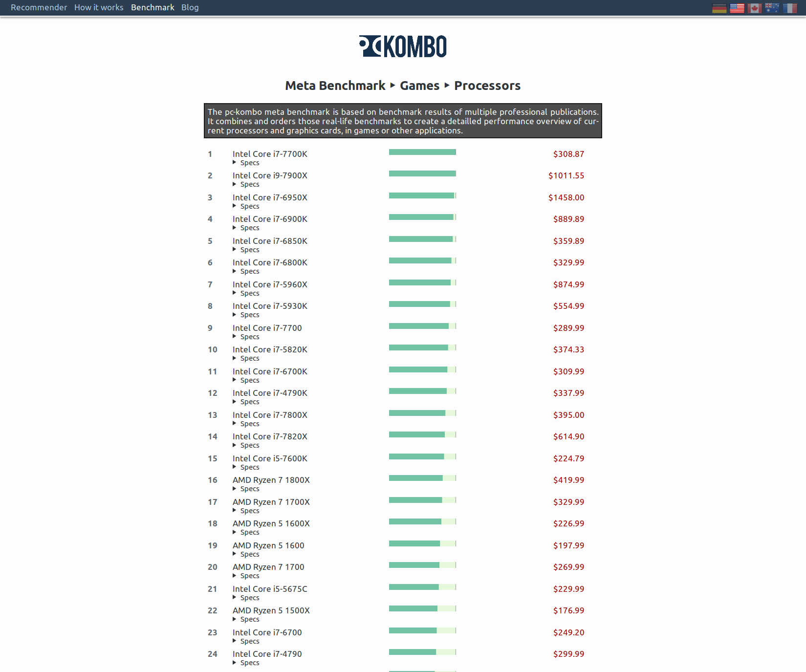
Task: Click the $249.20 price
Action: point(568,632)
